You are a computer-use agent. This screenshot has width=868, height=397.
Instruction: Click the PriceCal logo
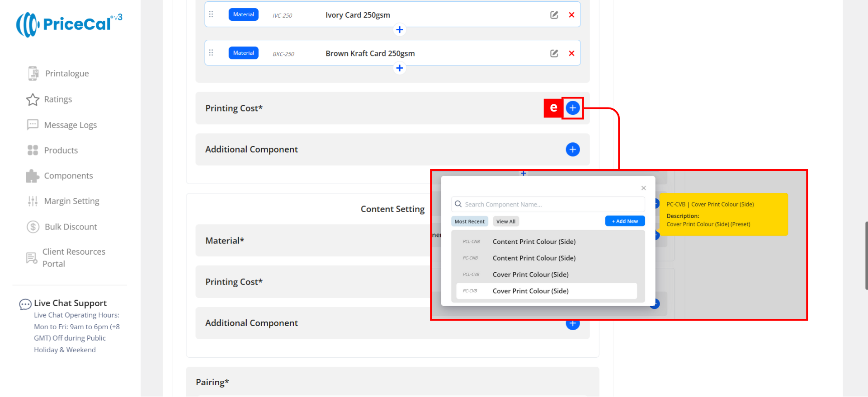(69, 24)
